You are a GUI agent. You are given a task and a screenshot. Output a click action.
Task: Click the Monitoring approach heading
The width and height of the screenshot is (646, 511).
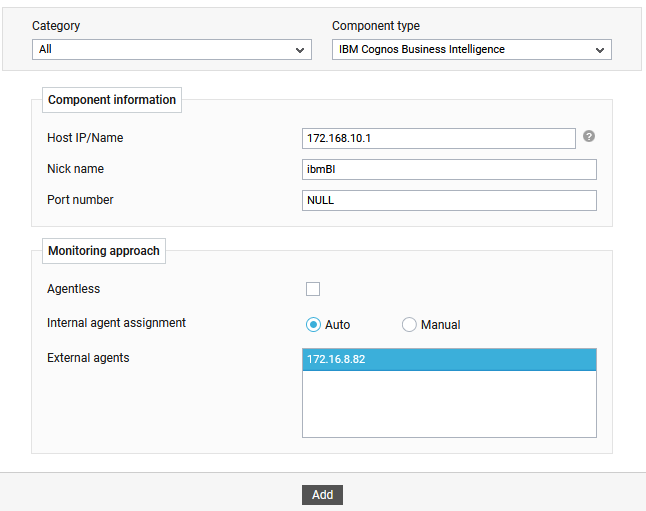point(103,251)
